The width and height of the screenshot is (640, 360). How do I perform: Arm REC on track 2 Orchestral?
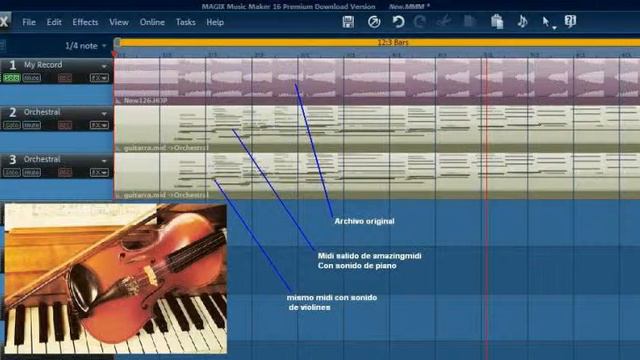[x=64, y=125]
